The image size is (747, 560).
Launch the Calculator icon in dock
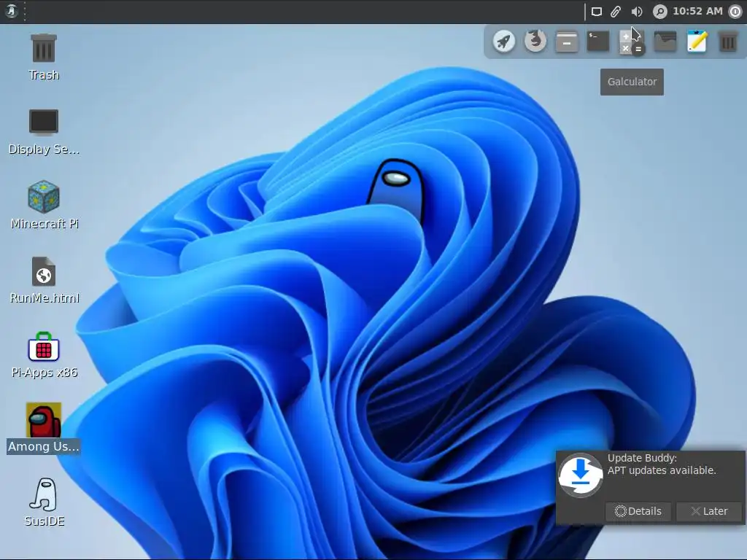tap(631, 42)
